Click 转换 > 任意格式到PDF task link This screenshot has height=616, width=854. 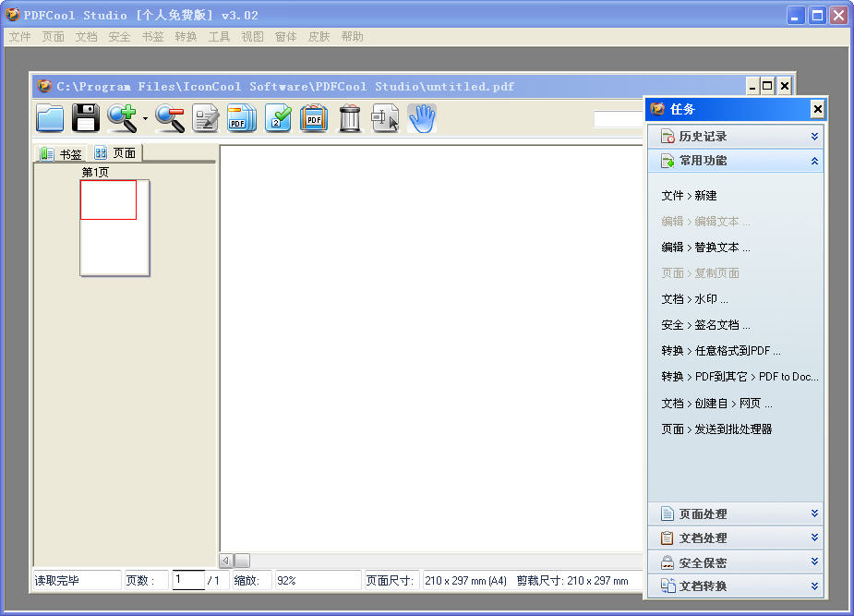click(x=721, y=351)
